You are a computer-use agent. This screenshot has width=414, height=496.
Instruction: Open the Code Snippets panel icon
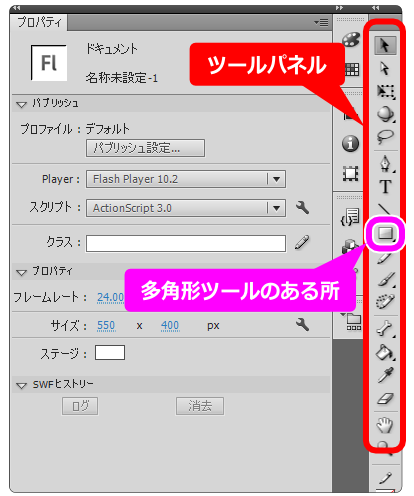[x=350, y=217]
